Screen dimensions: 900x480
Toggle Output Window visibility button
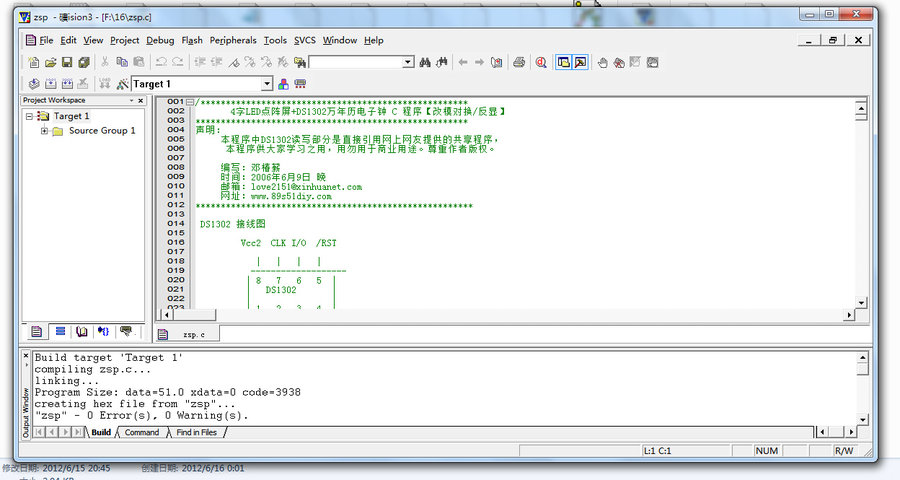pyautogui.click(x=580, y=62)
